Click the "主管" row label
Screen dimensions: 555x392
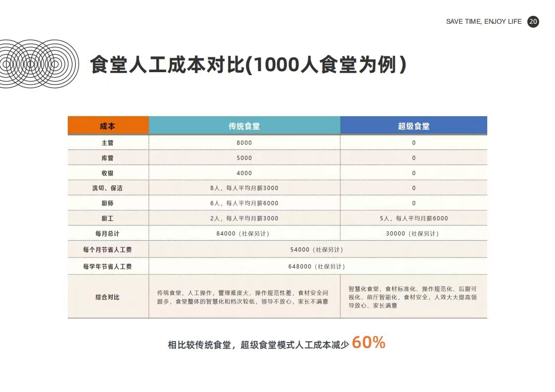(108, 143)
